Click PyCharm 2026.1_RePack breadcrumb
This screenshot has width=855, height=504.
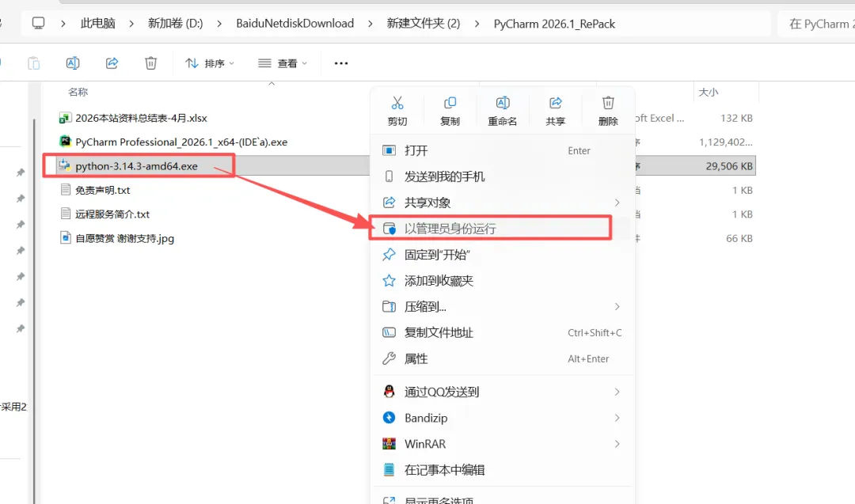coord(554,24)
